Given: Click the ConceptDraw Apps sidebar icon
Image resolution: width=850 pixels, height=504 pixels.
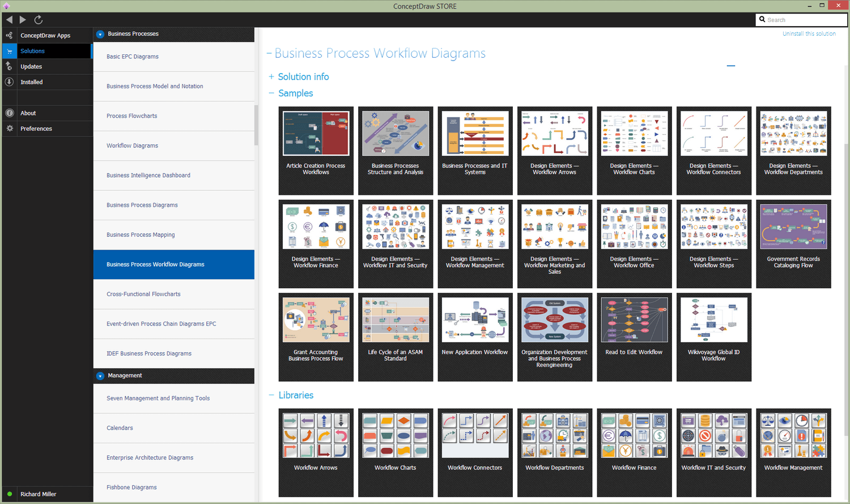Looking at the screenshot, I should 9,35.
